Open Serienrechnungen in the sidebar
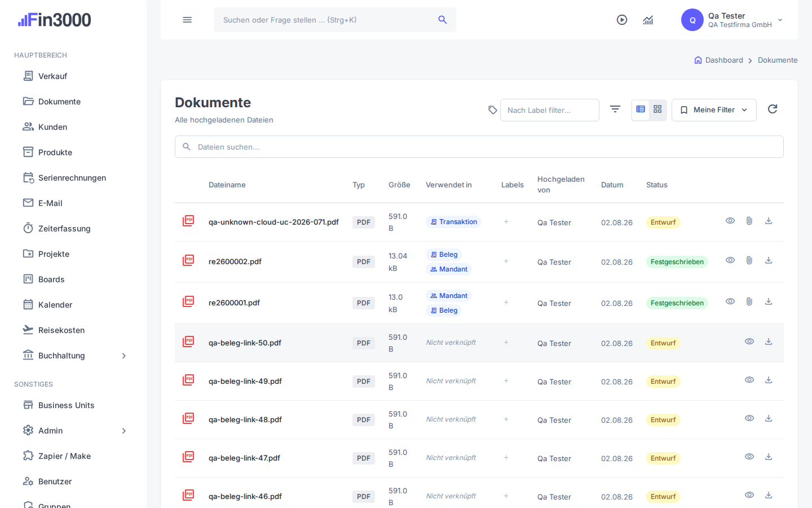 pyautogui.click(x=73, y=178)
